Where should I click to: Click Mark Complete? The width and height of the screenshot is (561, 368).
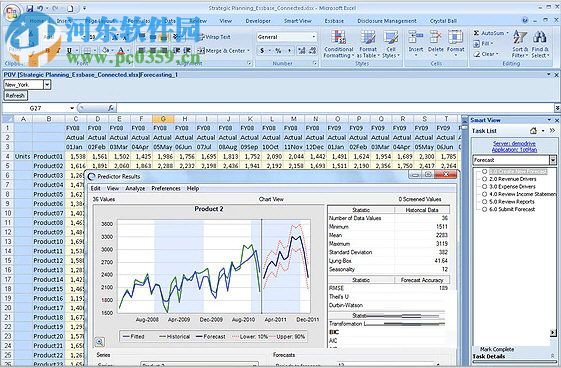pos(497,349)
